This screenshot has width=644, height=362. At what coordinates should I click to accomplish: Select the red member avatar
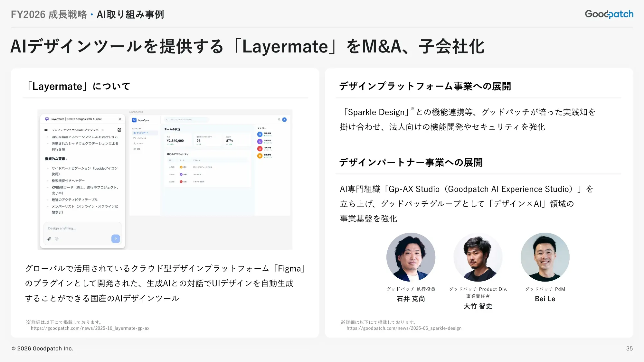pos(260,149)
